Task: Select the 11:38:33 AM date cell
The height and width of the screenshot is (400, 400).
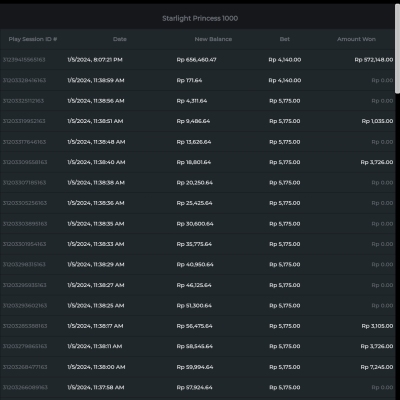Action: pos(96,244)
